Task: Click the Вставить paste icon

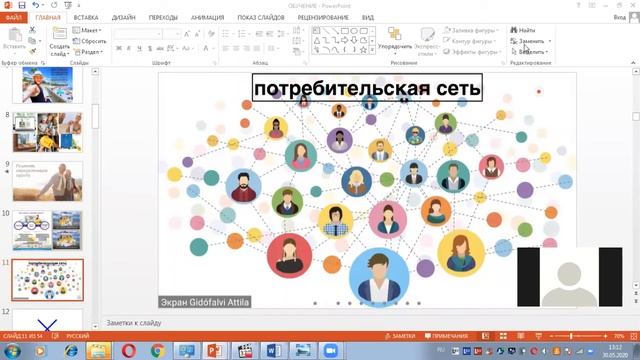Action: (15, 35)
